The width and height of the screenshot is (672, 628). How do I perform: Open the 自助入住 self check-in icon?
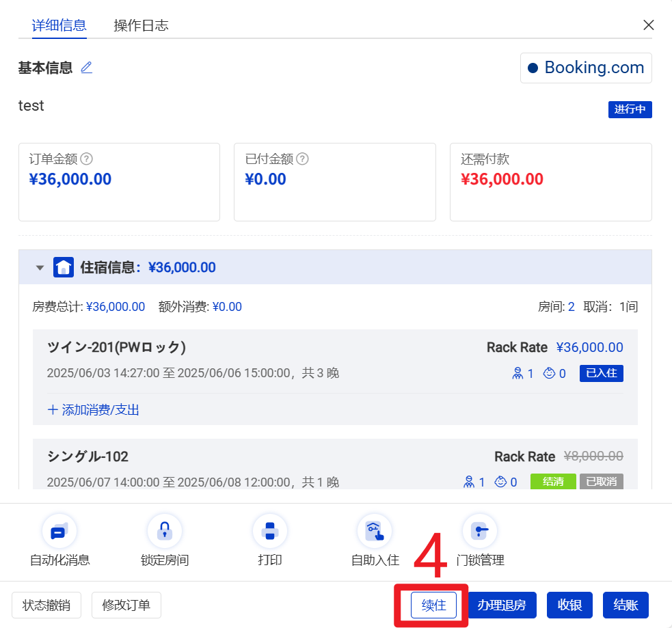tap(375, 531)
